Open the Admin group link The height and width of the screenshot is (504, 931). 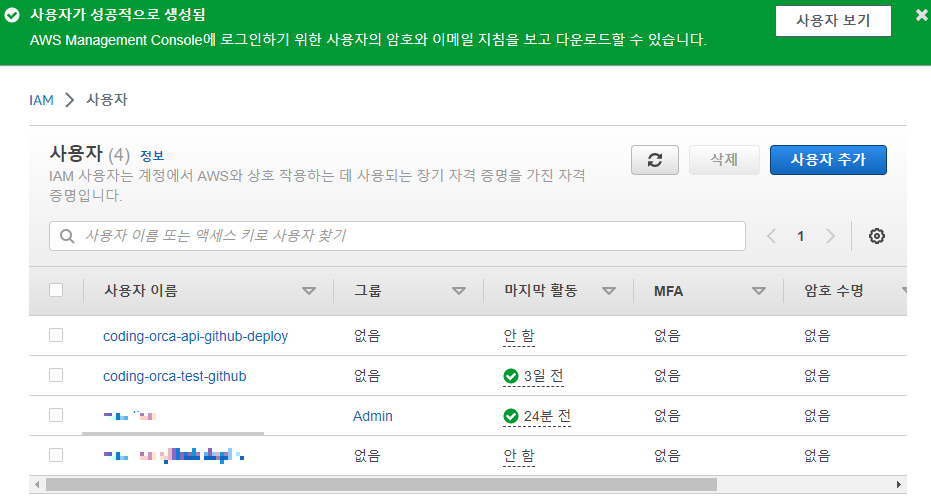tap(373, 416)
